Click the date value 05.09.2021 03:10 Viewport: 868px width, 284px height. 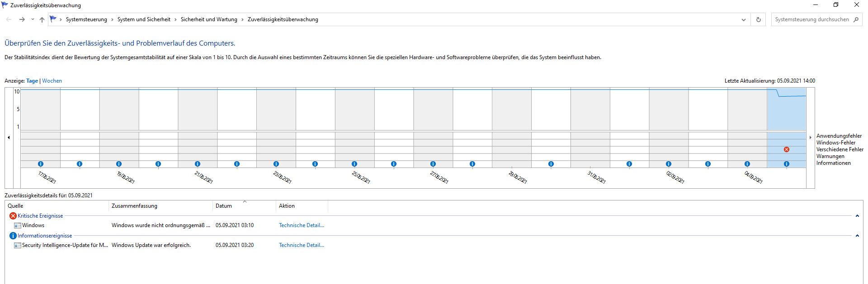235,225
